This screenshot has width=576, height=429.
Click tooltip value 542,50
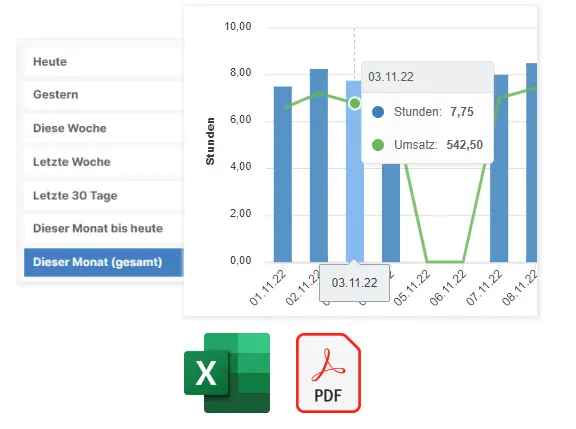click(464, 145)
